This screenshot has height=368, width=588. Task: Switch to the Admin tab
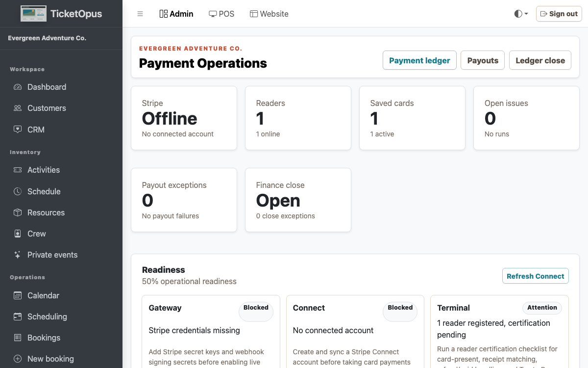pos(176,14)
